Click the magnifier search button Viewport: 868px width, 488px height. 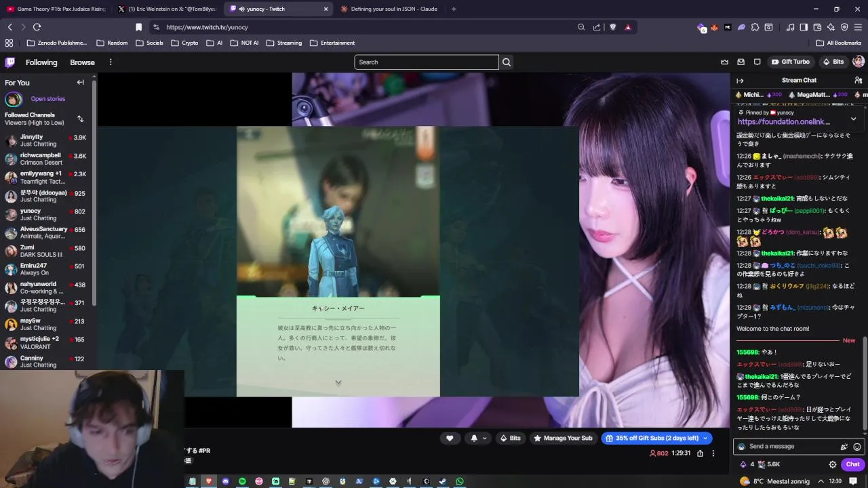[x=507, y=62]
